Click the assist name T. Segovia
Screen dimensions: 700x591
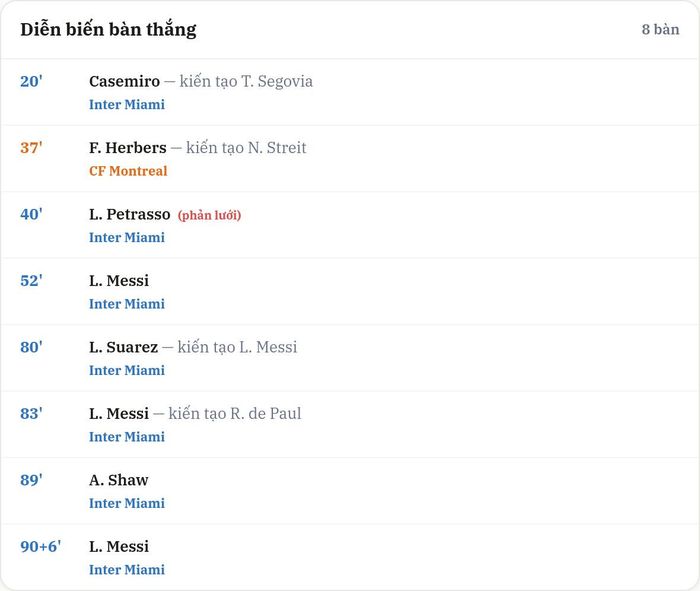click(277, 81)
